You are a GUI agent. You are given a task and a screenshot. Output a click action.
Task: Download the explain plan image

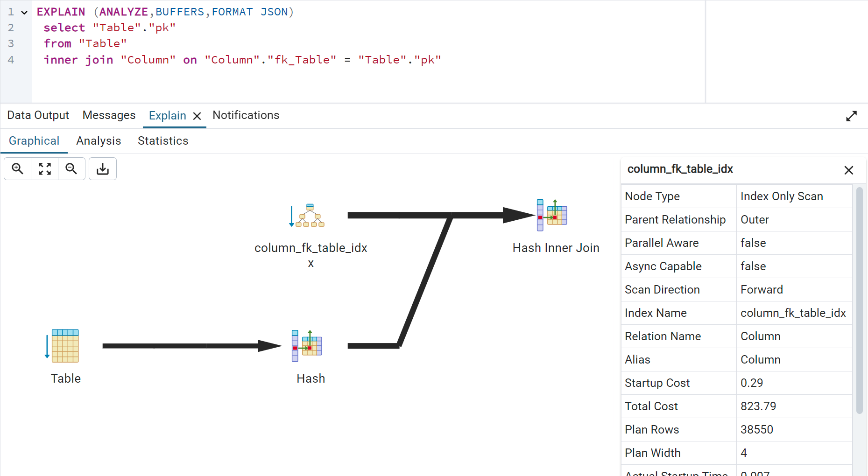pyautogui.click(x=103, y=168)
